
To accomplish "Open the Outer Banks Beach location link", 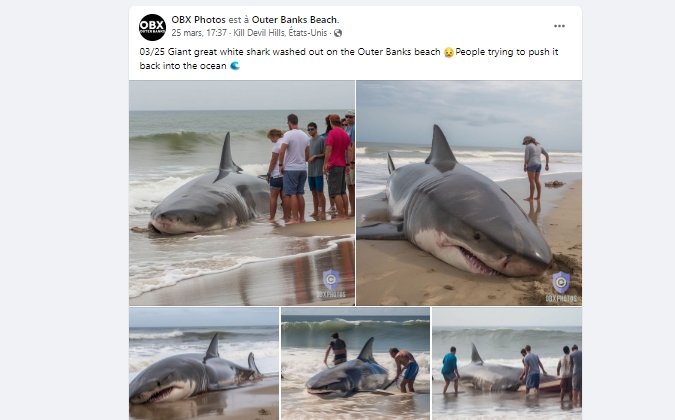I will pos(295,20).
